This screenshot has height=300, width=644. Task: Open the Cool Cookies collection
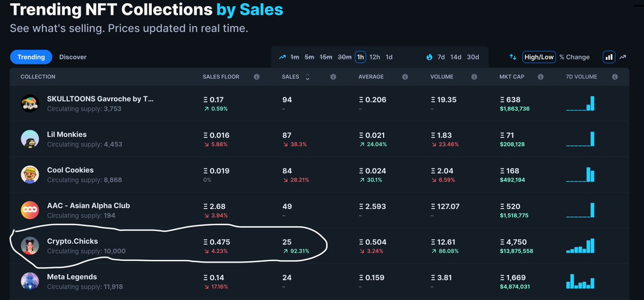(70, 170)
